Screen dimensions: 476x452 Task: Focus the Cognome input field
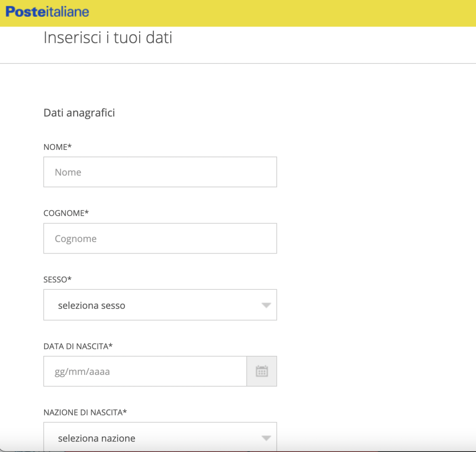160,239
